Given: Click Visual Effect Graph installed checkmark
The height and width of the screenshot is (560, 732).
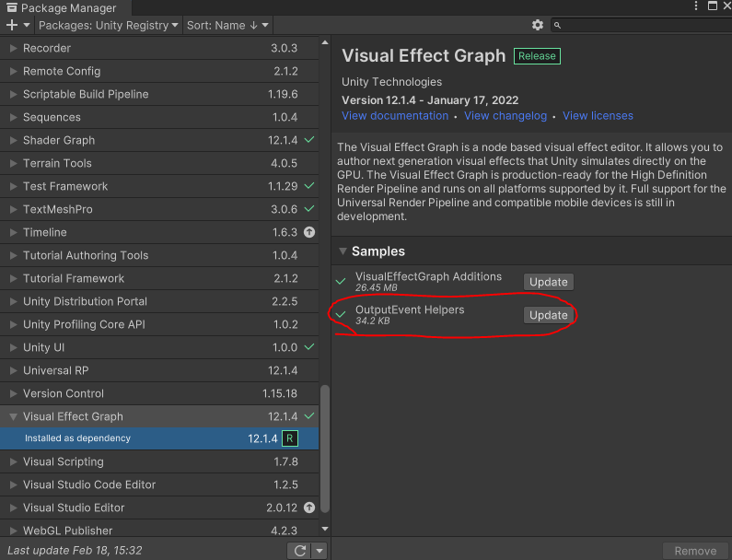Looking at the screenshot, I should coord(309,415).
